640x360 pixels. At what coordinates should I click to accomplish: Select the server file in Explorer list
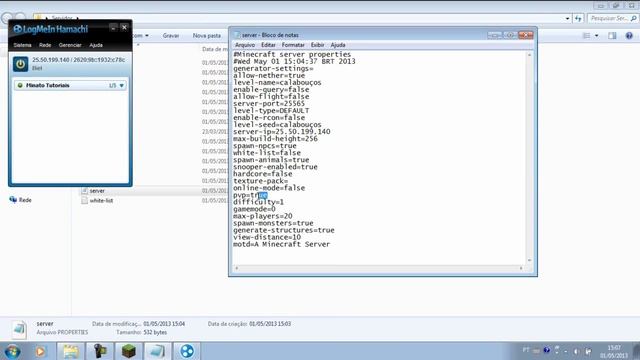point(97,191)
